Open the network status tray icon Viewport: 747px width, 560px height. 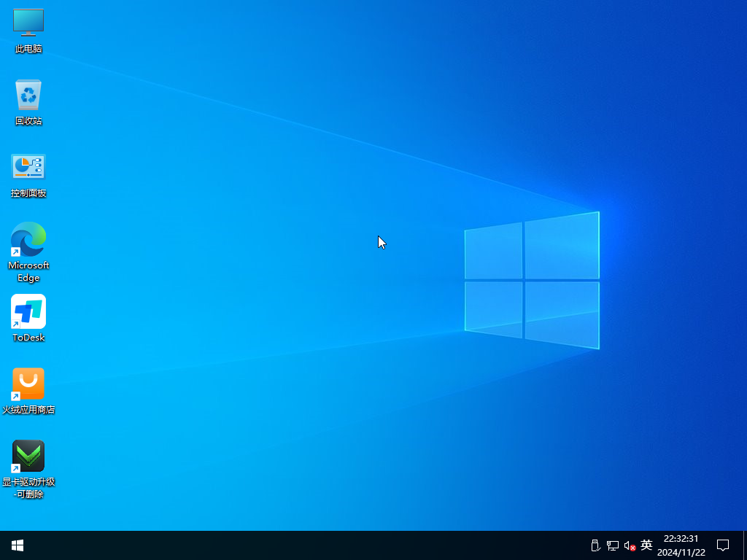(x=613, y=545)
